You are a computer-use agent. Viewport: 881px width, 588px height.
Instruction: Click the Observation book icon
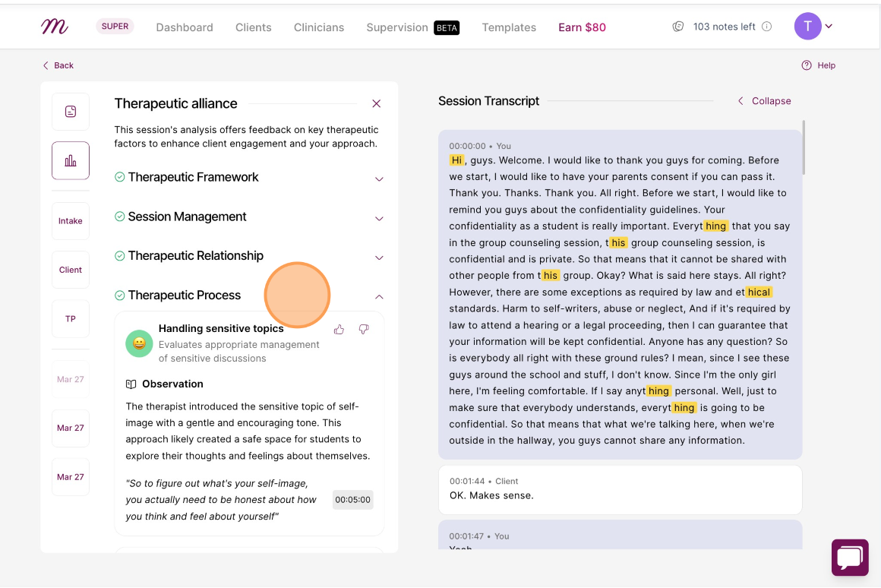pos(131,384)
